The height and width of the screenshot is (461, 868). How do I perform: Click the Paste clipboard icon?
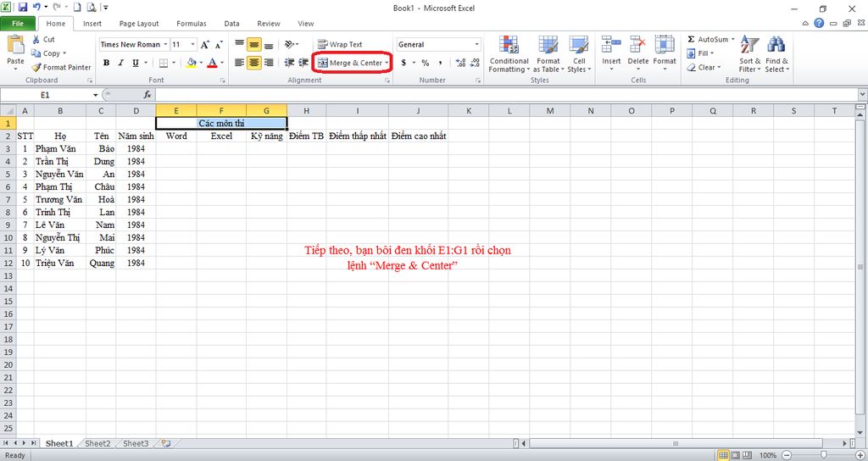[x=15, y=46]
